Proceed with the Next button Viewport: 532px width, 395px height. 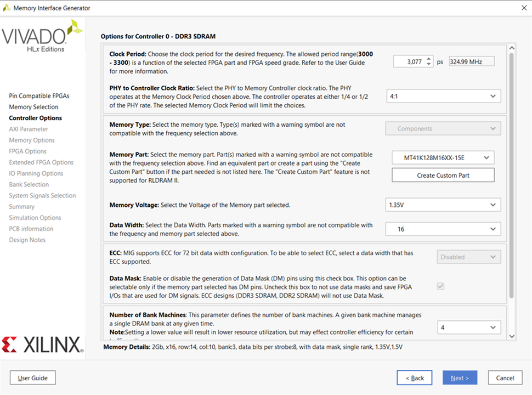pyautogui.click(x=460, y=377)
